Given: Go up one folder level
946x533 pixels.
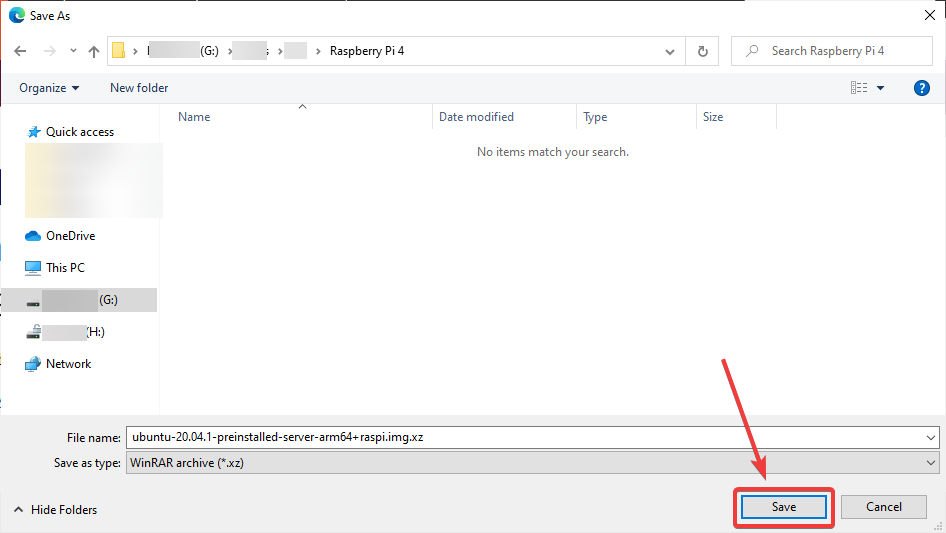Looking at the screenshot, I should point(94,51).
